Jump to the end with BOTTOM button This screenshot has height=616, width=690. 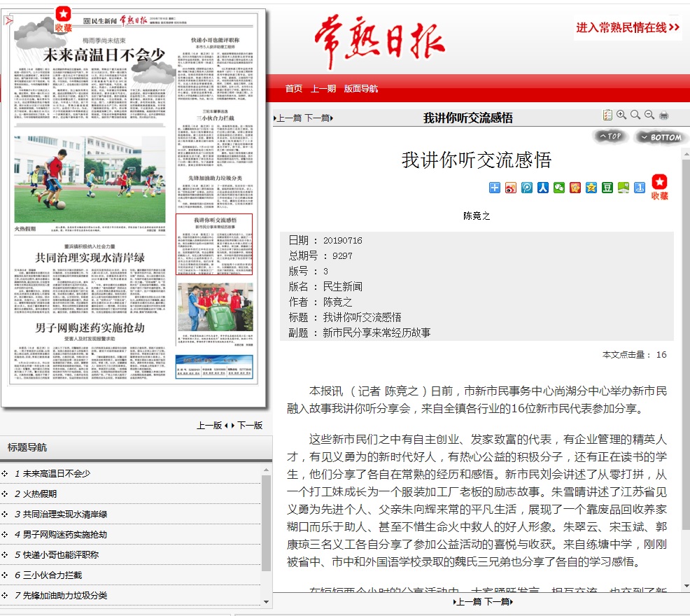tap(661, 137)
